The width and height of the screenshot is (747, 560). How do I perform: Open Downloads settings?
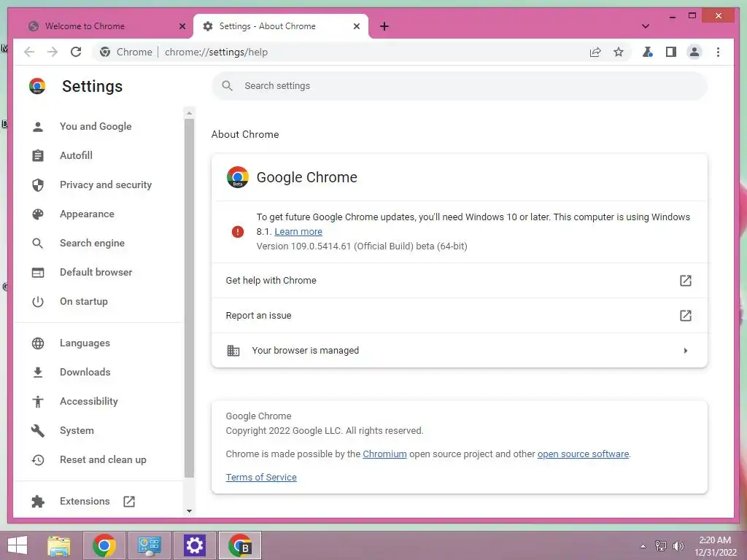[85, 372]
